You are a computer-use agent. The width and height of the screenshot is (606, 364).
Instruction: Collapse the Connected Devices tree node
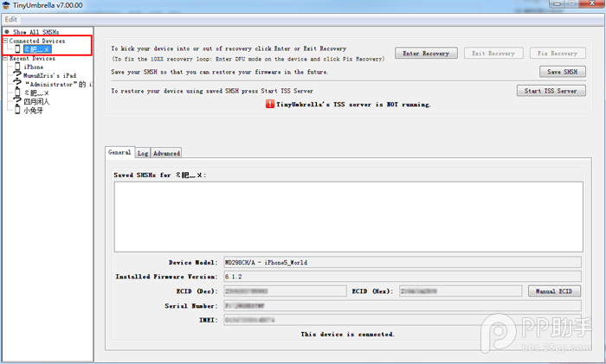point(5,40)
